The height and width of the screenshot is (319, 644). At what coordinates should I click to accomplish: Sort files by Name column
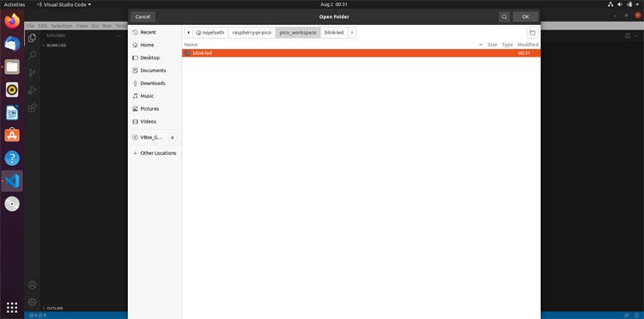[x=191, y=45]
